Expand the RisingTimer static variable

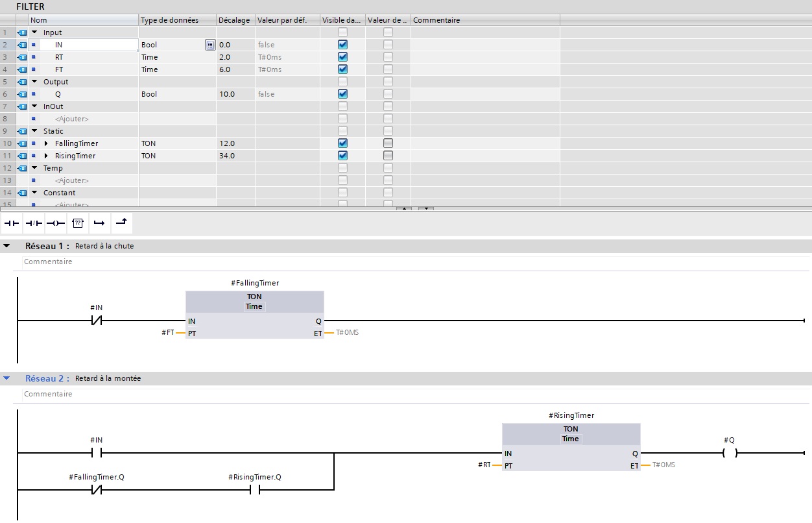[x=46, y=156]
